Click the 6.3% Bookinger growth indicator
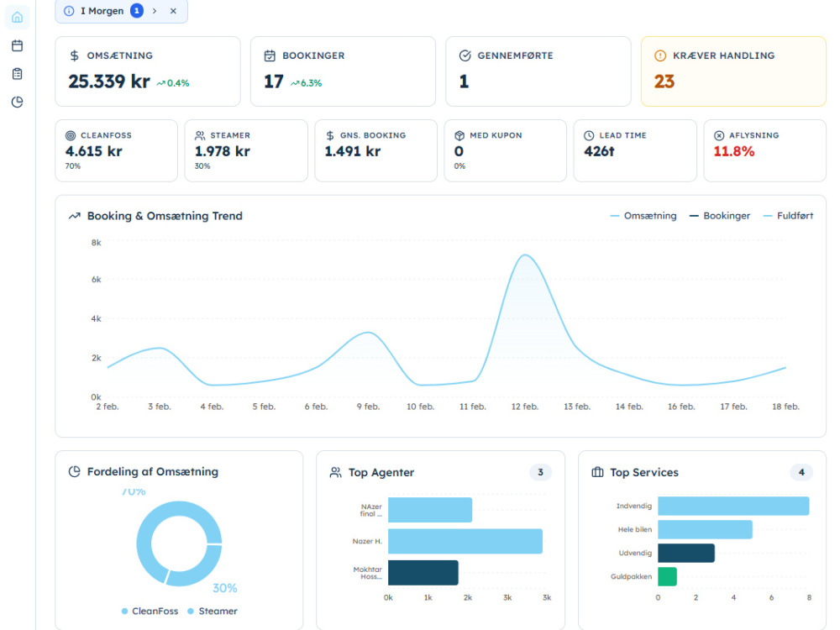 click(x=306, y=83)
